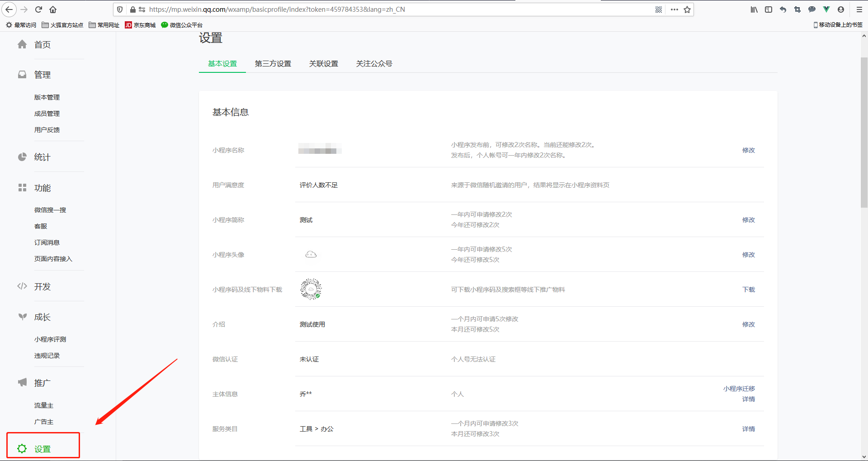Click the statistics pie chart icon
The height and width of the screenshot is (461, 868).
pyautogui.click(x=22, y=157)
